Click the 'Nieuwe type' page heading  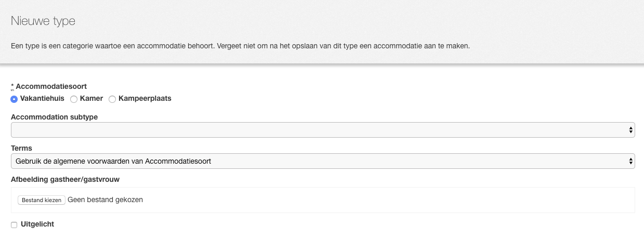[43, 21]
